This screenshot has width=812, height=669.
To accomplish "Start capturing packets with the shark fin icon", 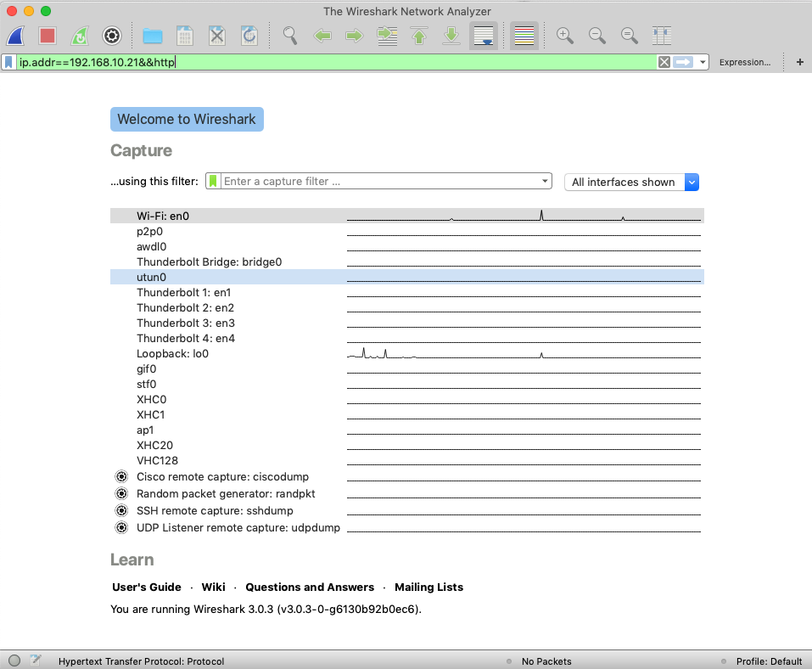I will click(15, 36).
